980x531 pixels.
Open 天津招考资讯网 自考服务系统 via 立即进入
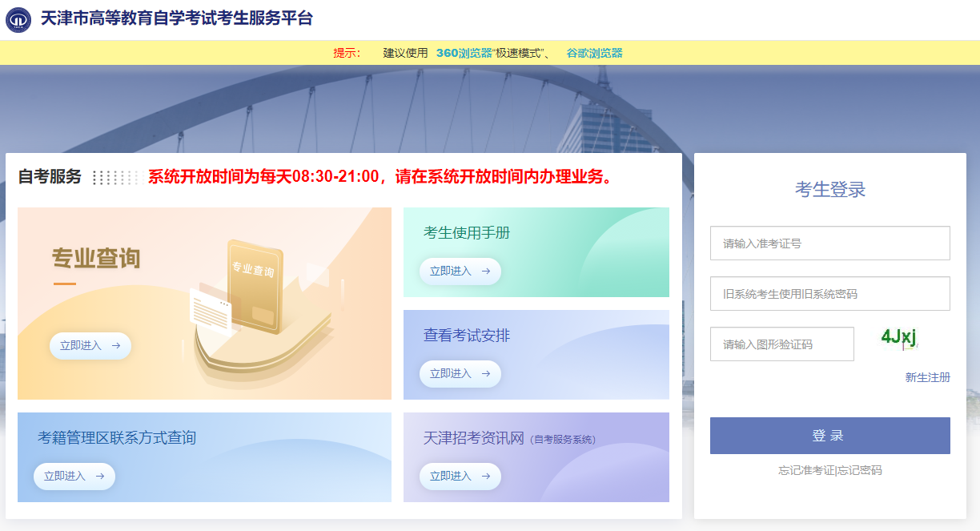(x=460, y=477)
